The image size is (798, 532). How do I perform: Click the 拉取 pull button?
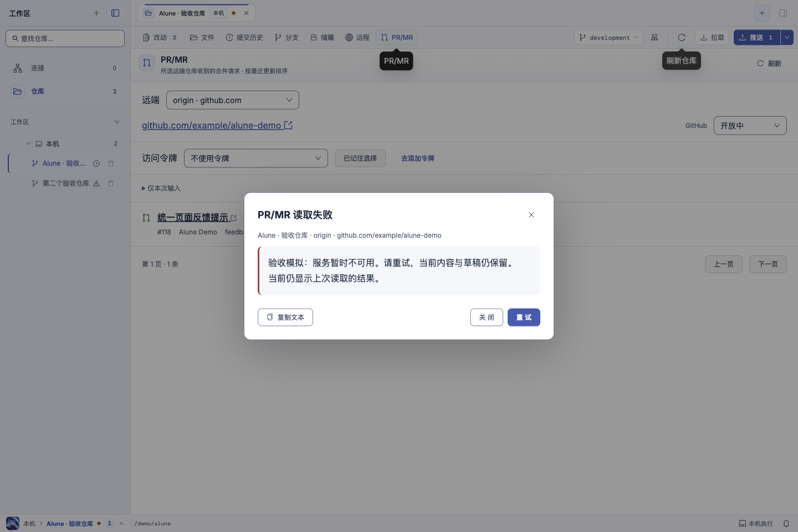pyautogui.click(x=712, y=38)
